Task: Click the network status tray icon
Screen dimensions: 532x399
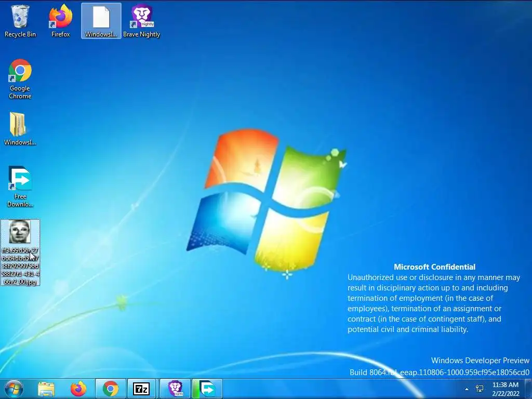Action: 480,389
